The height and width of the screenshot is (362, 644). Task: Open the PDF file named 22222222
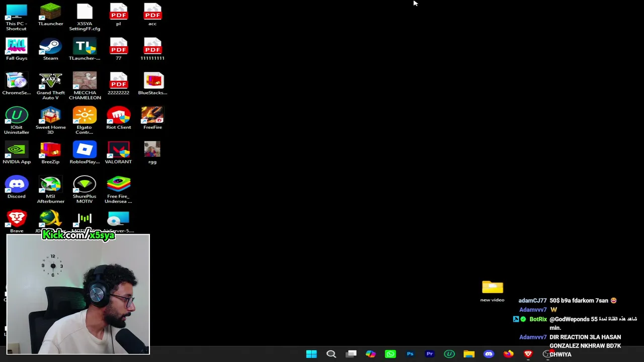(x=118, y=84)
